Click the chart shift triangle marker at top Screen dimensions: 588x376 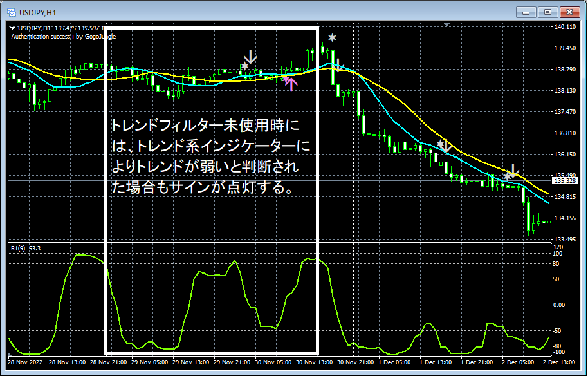[x=446, y=24]
